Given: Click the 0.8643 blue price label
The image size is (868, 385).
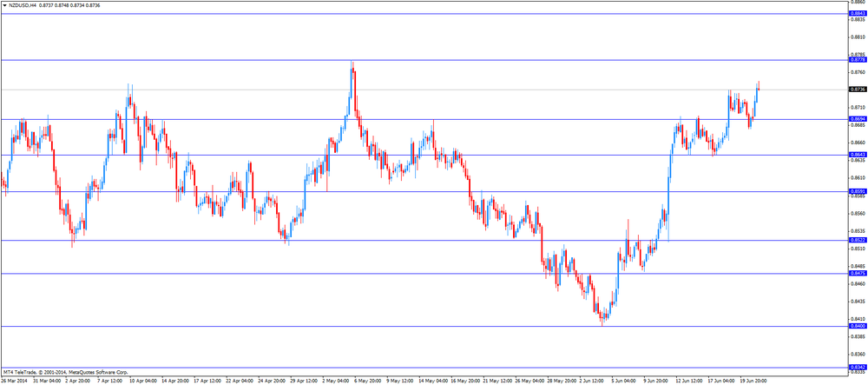Looking at the screenshot, I should pos(857,155).
